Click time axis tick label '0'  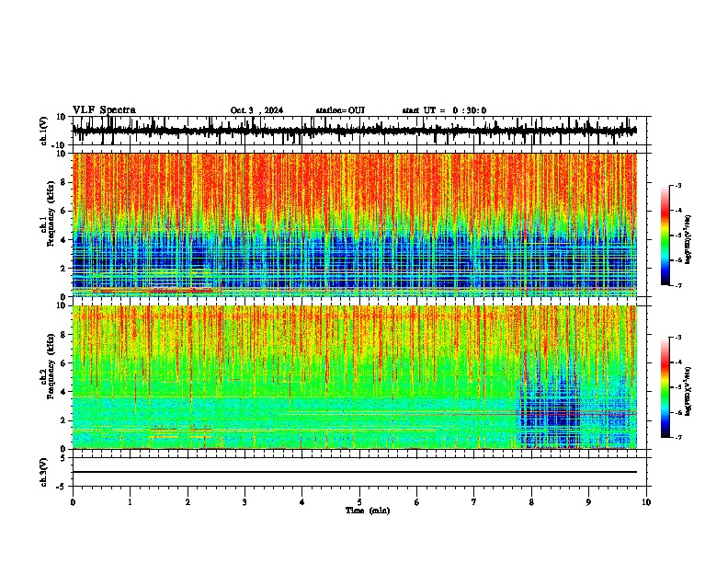coord(73,502)
